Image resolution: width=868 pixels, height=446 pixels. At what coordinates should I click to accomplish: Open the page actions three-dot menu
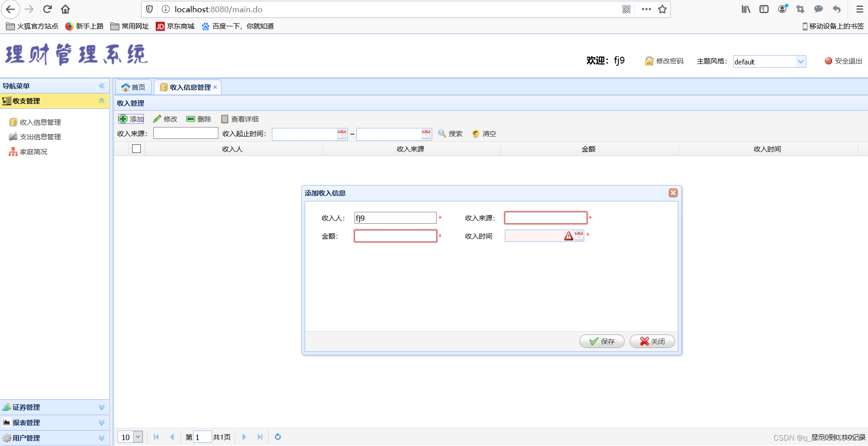(x=646, y=9)
